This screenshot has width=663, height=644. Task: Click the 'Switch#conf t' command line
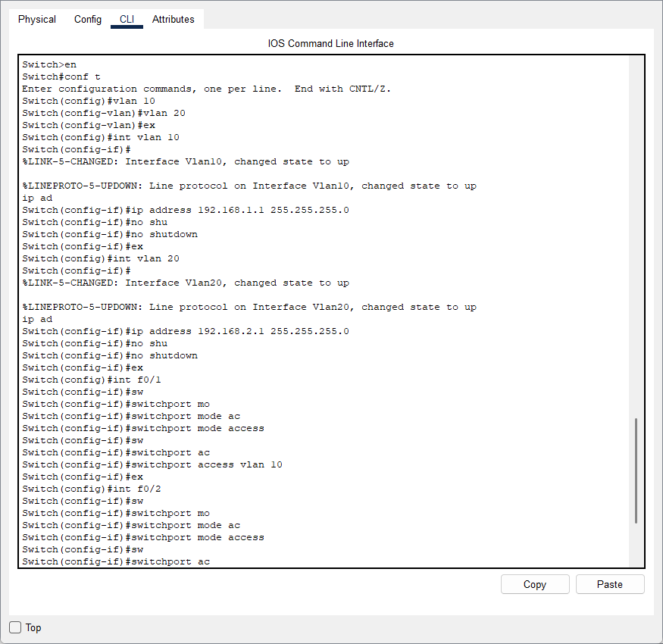pyautogui.click(x=61, y=77)
